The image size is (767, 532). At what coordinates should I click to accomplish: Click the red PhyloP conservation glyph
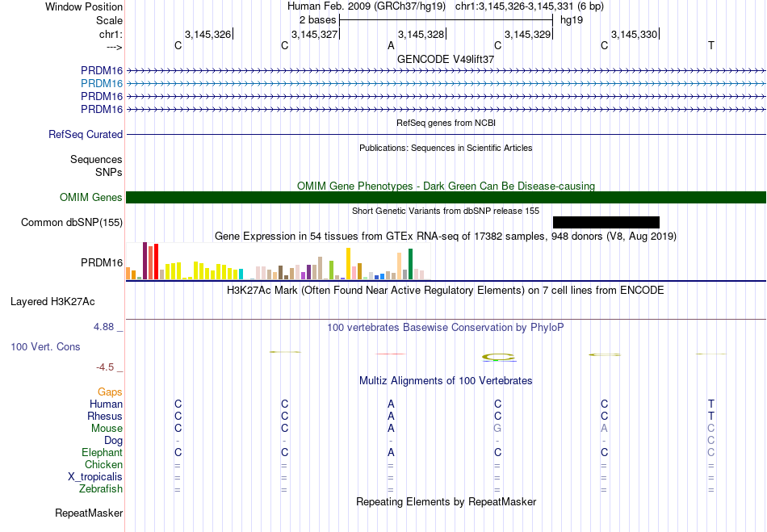390,354
